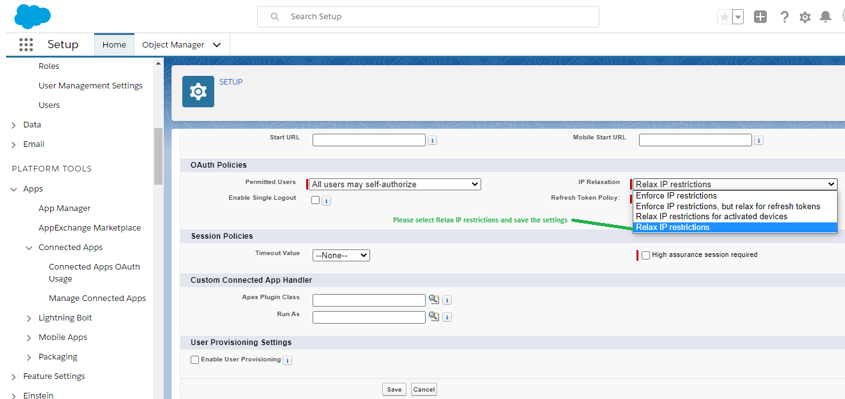The image size is (845, 399).
Task: Open AppExchange Marketplace link
Action: [89, 228]
